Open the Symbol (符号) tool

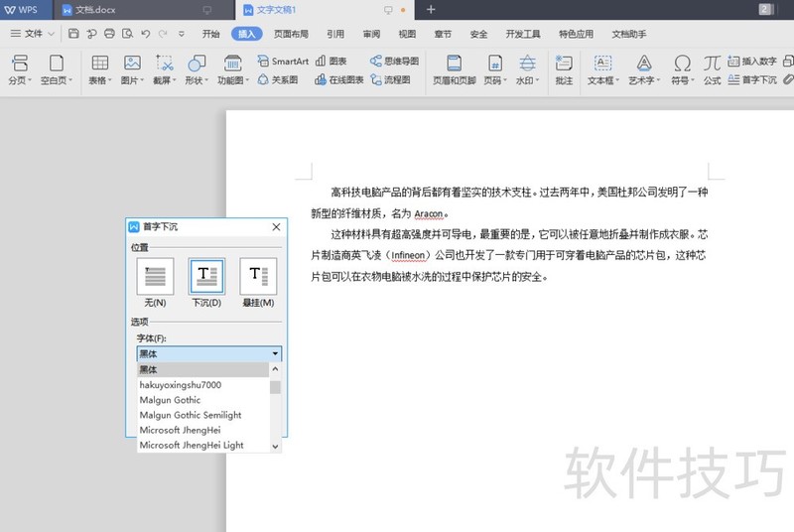pyautogui.click(x=682, y=69)
